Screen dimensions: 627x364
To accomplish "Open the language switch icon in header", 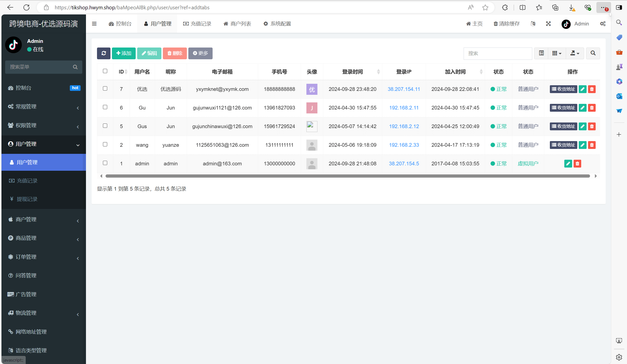I will (533, 24).
